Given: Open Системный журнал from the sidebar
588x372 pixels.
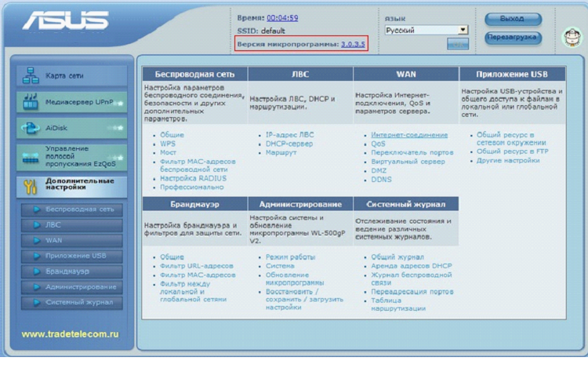Looking at the screenshot, I should (x=79, y=302).
